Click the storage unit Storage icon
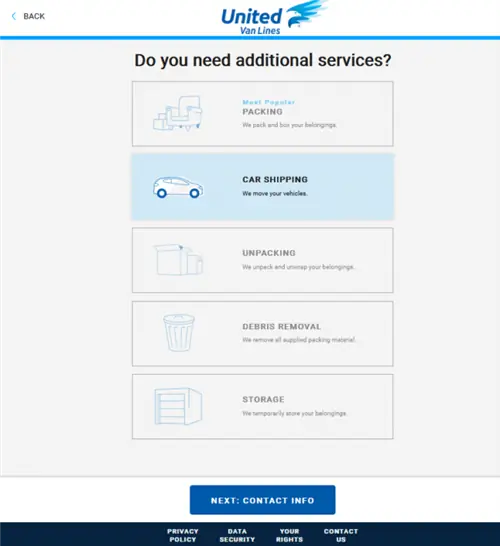Viewport: 500px width, 546px height. 178,406
